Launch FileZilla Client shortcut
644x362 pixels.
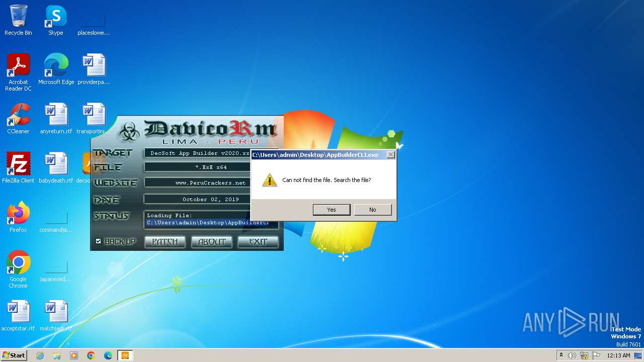tap(18, 168)
